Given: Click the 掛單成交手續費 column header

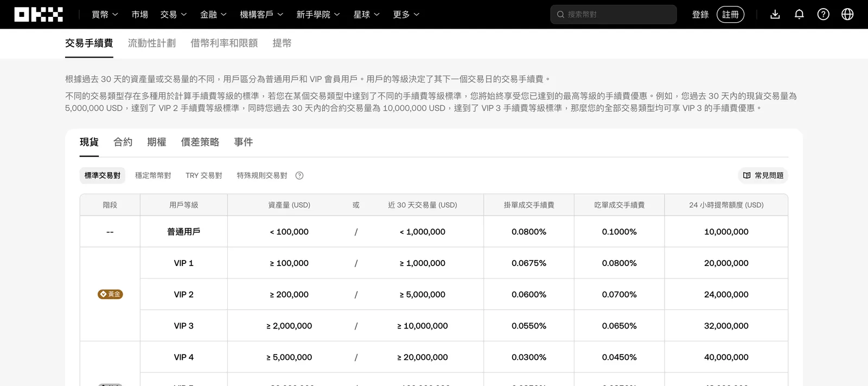Looking at the screenshot, I should [529, 205].
